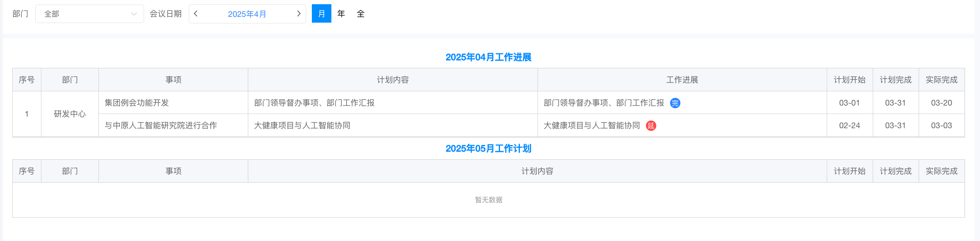
Task: Click the 暂无数据 empty placeholder
Action: [488, 200]
